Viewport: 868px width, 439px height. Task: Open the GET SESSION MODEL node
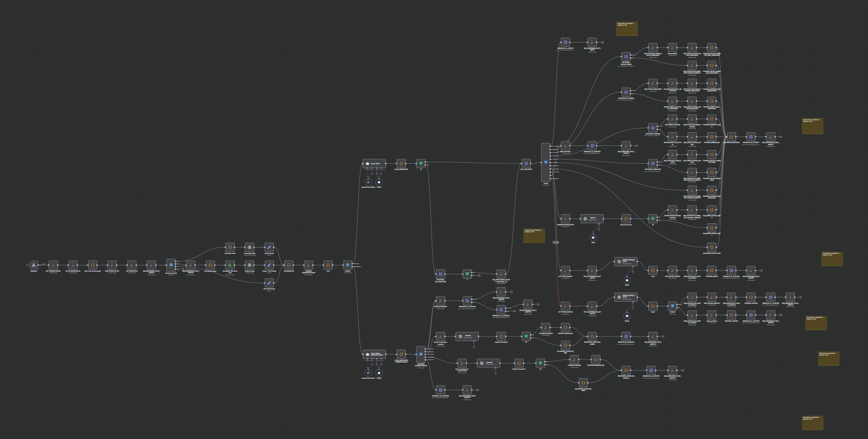coord(53,265)
